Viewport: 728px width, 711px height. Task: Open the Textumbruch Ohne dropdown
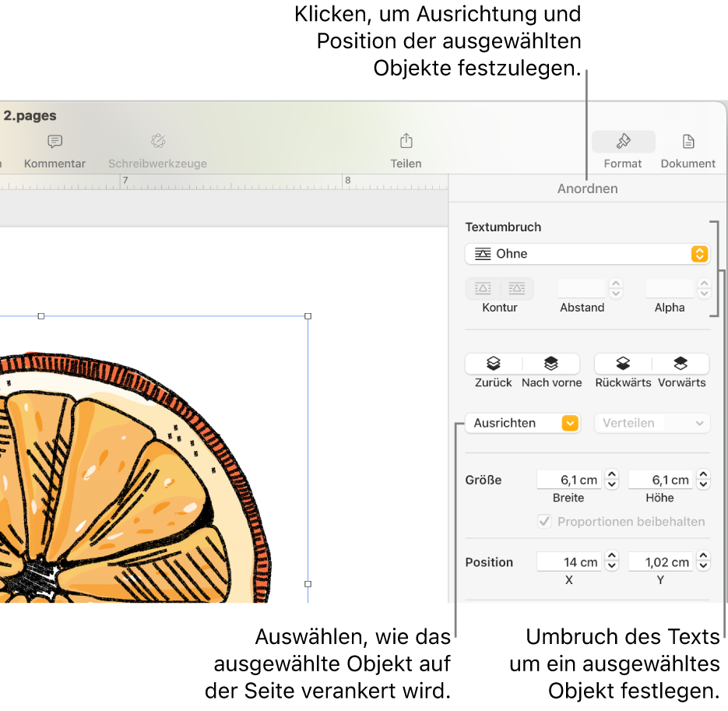coord(587,254)
